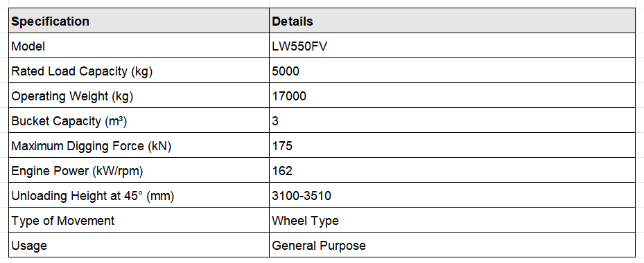Image resolution: width=644 pixels, height=263 pixels.
Task: Click the Bucket Capacity (m³) cell
Action: pos(139,120)
